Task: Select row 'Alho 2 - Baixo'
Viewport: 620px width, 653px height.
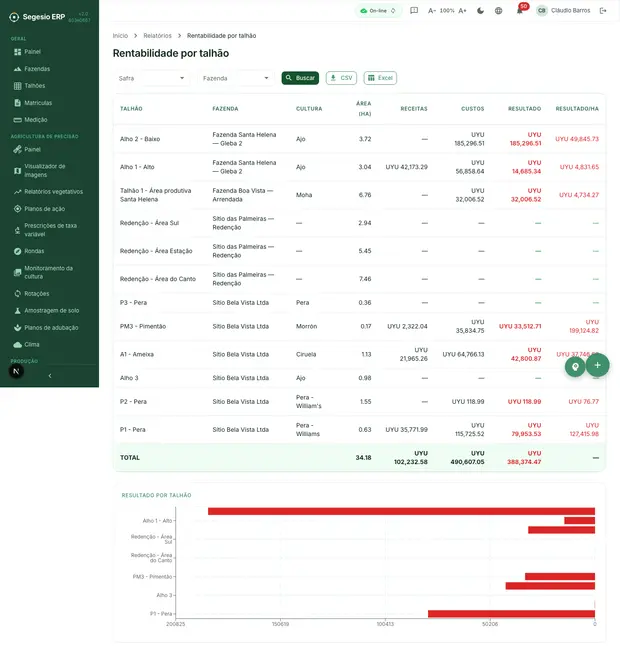Action: point(359,139)
